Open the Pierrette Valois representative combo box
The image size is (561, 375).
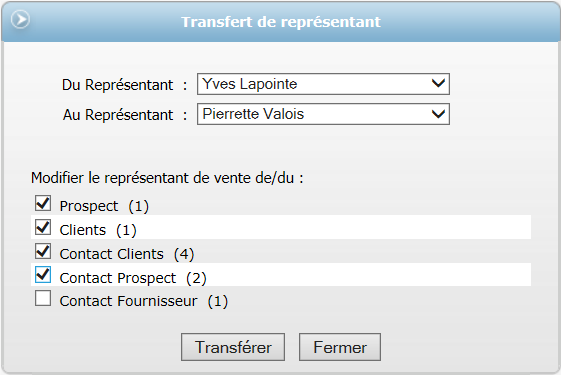tap(323, 114)
